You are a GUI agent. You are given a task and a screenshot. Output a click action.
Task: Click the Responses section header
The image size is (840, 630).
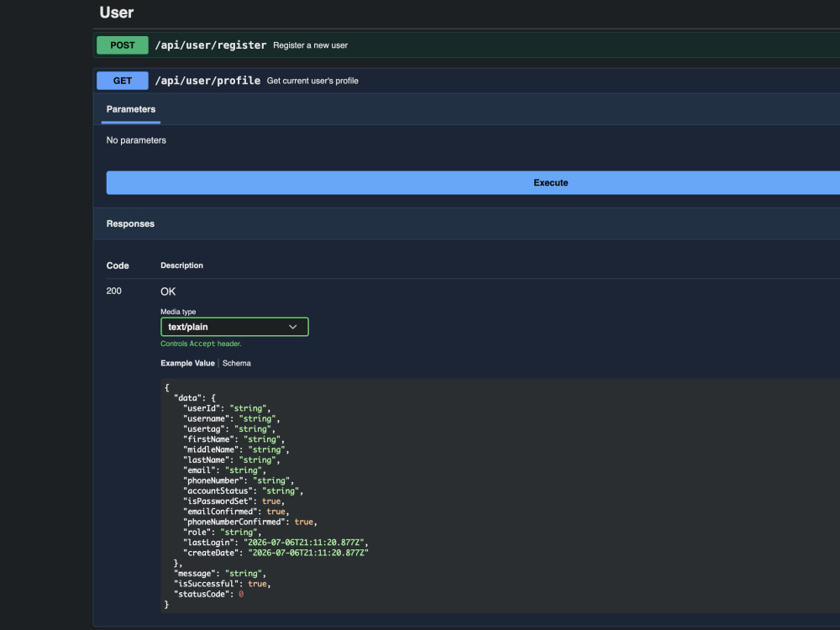(130, 224)
